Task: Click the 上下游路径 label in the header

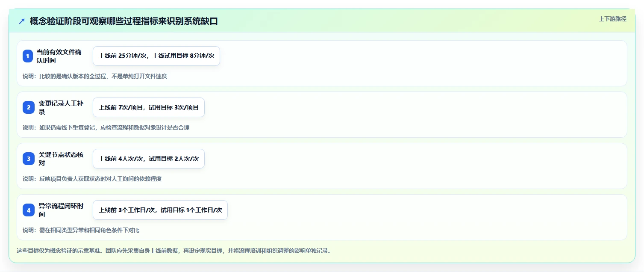Action: 612,19
